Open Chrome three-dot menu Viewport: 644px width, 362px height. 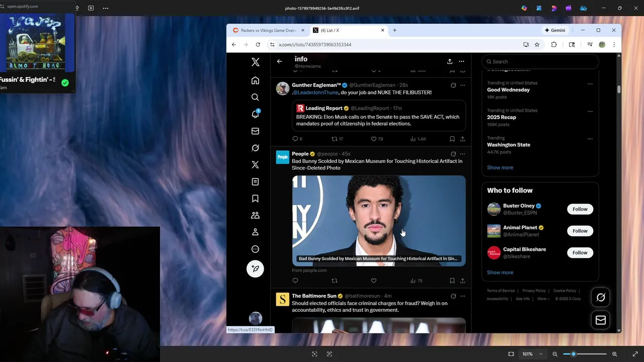[x=614, y=45]
